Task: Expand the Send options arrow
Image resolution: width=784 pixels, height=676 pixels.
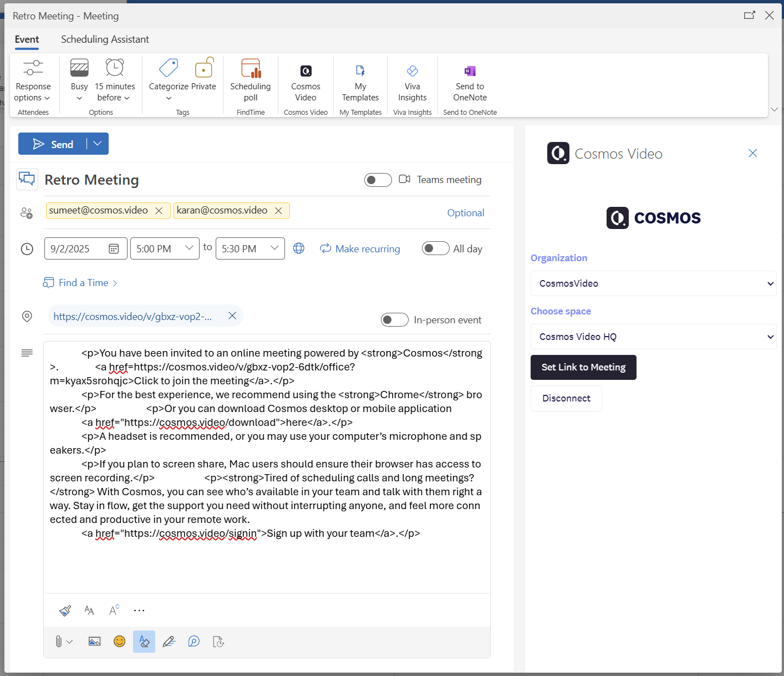Action: pyautogui.click(x=98, y=144)
